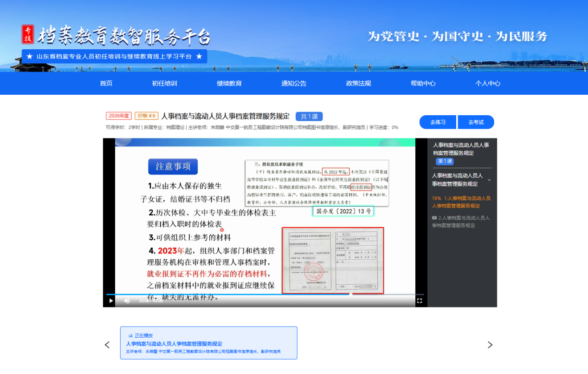Go to next course card arrow
588x374 pixels.
click(490, 345)
